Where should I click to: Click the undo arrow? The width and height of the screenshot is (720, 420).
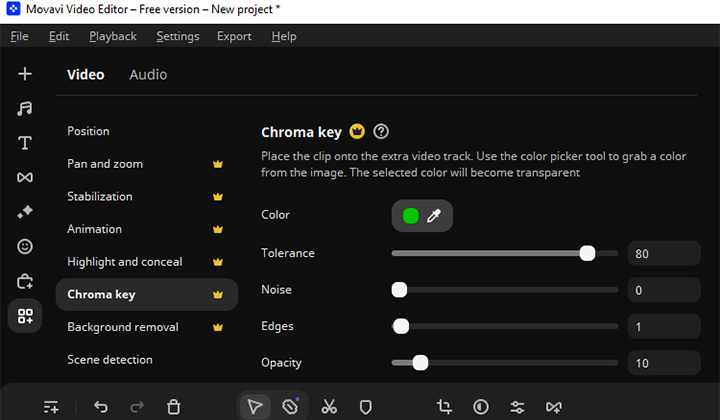click(101, 407)
